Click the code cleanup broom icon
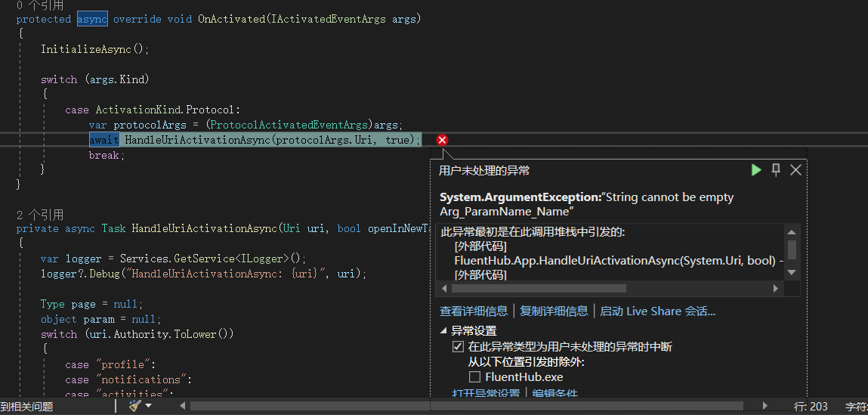 click(134, 406)
